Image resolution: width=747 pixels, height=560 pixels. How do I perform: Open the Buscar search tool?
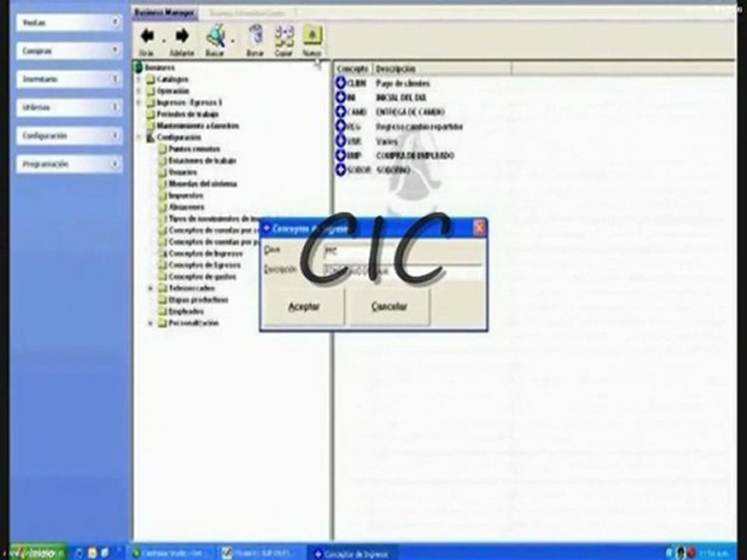point(216,37)
